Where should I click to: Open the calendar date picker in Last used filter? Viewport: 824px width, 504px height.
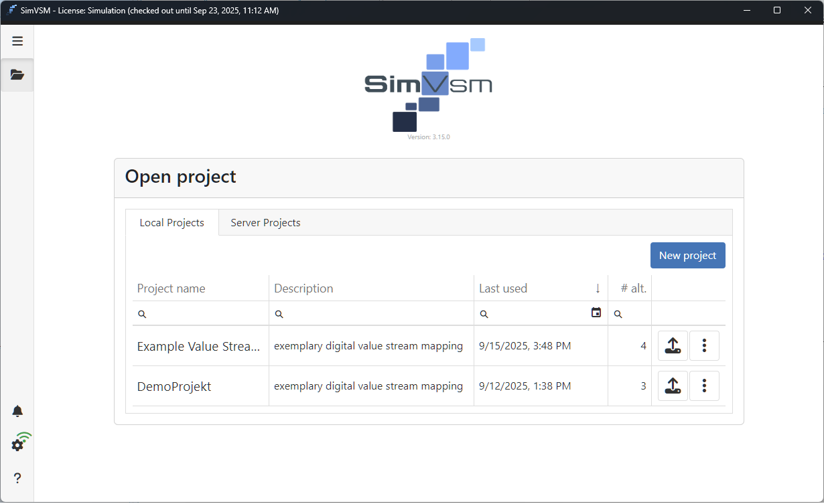[x=596, y=312]
